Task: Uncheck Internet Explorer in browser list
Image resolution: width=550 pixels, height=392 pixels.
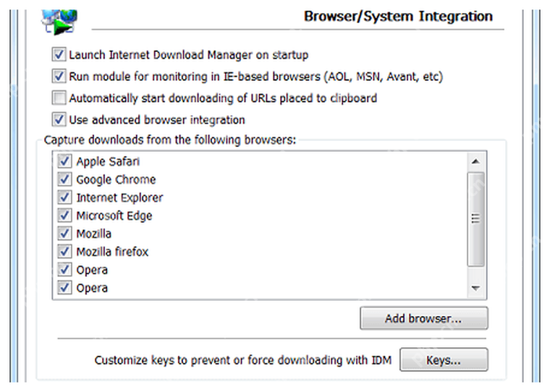Action: pyautogui.click(x=64, y=197)
